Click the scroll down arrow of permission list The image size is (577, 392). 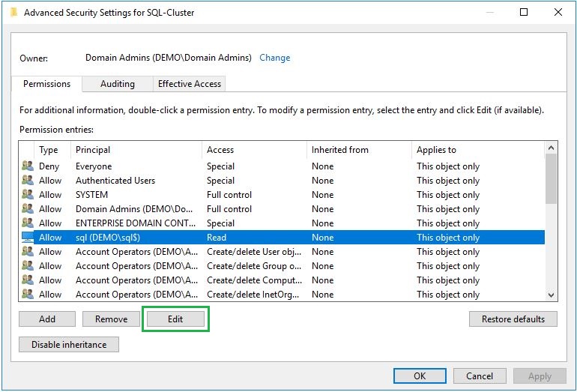(552, 295)
